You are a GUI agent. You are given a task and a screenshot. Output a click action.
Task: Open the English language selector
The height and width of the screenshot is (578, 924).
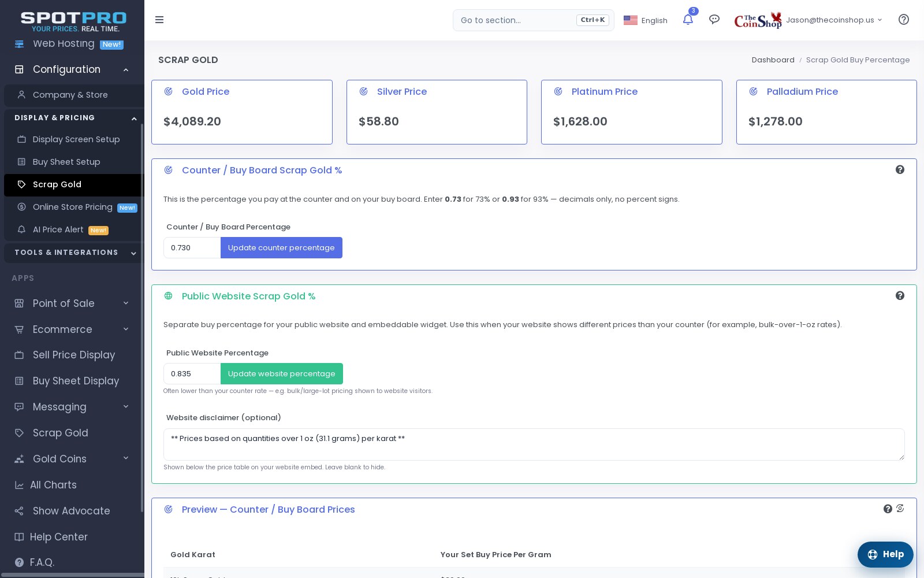click(646, 20)
